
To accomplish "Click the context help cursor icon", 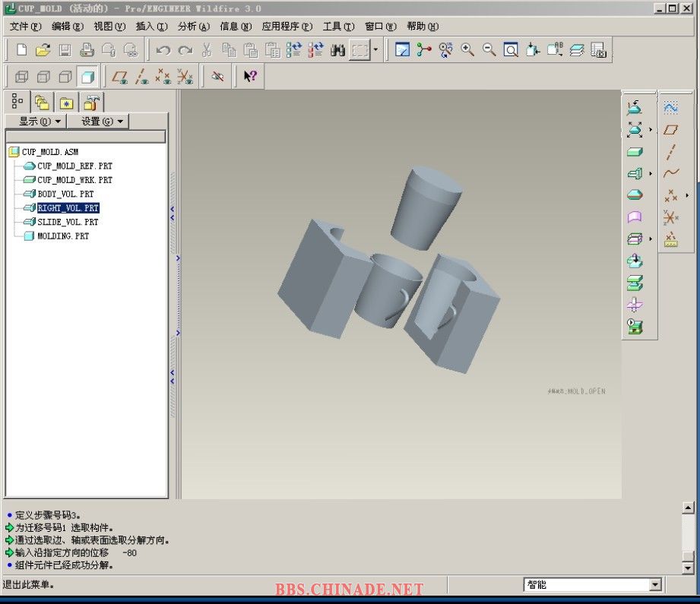I will point(250,77).
